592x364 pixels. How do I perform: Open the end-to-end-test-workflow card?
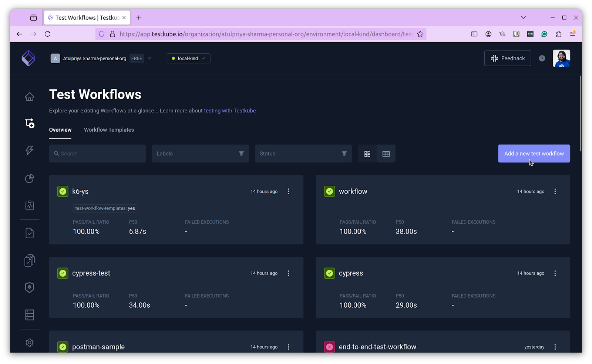377,347
